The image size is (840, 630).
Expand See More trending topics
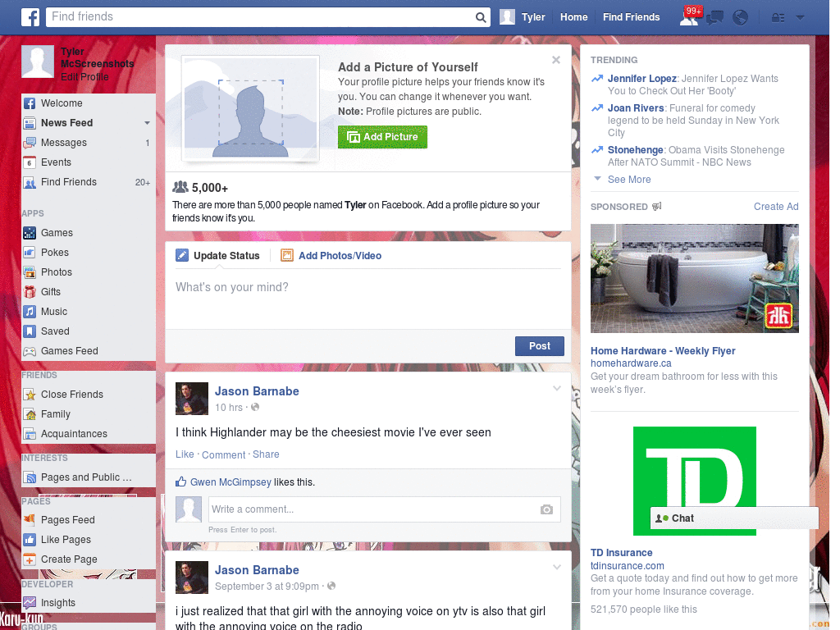coord(629,180)
